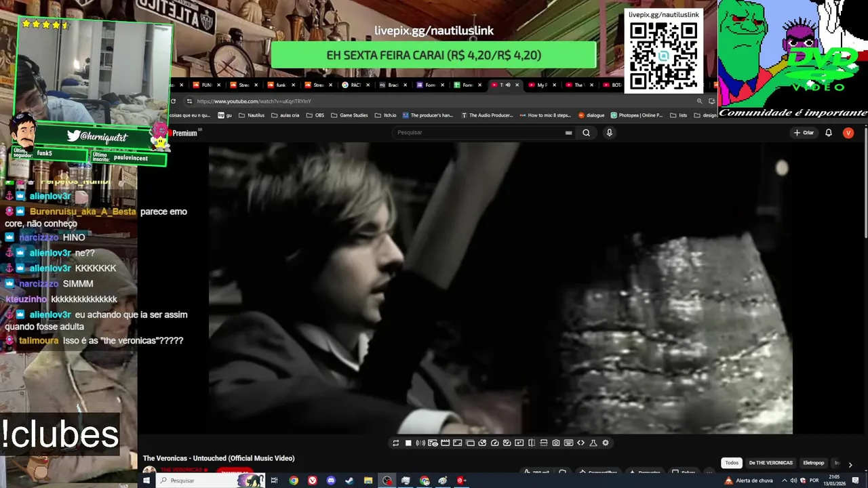Mute the audio-playing YouTube tab speaker icon

[508, 85]
